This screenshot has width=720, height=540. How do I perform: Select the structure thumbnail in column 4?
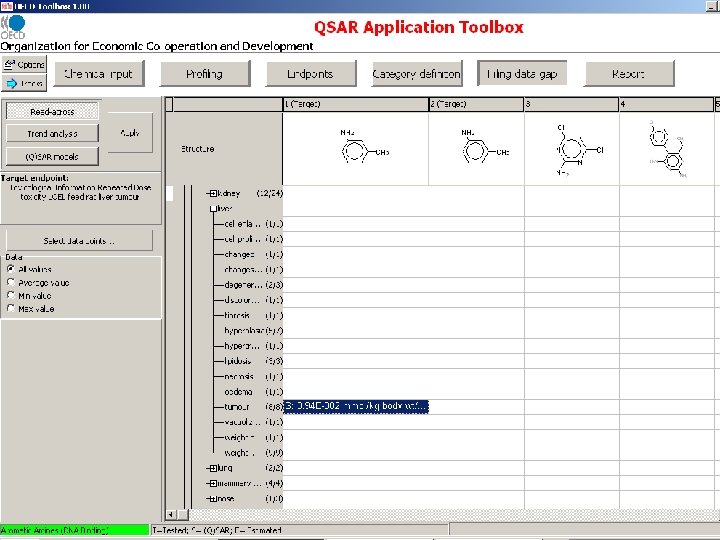[x=668, y=149]
